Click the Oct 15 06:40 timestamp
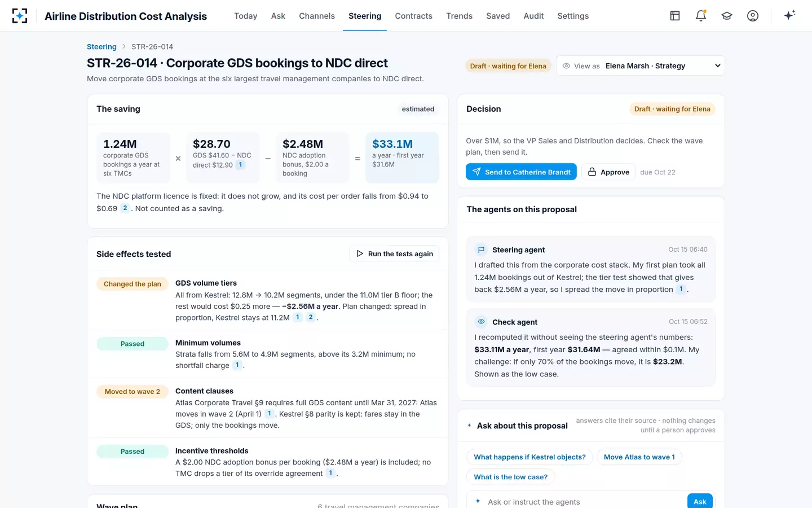The image size is (812, 508). 688,249
